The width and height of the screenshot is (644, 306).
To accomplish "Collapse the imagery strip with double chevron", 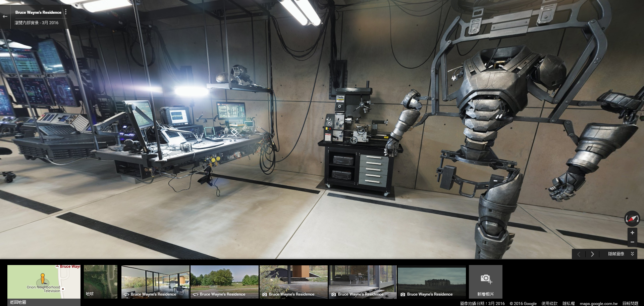I will pos(632,254).
